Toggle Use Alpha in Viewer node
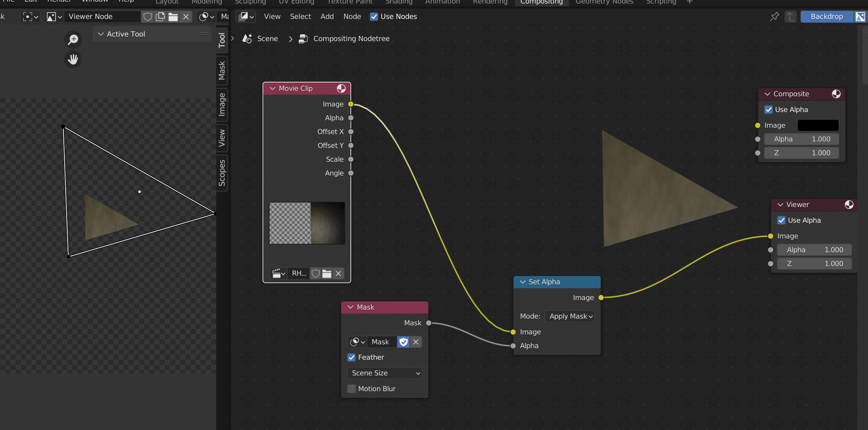 click(781, 220)
